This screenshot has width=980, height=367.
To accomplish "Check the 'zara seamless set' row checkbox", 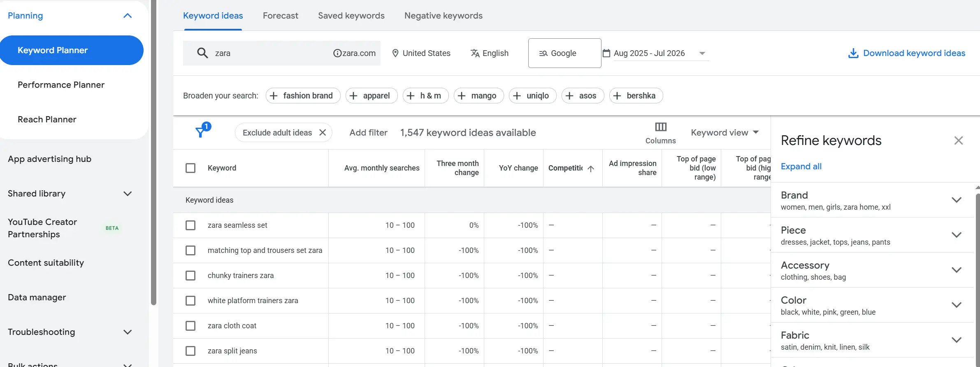I will coord(190,225).
